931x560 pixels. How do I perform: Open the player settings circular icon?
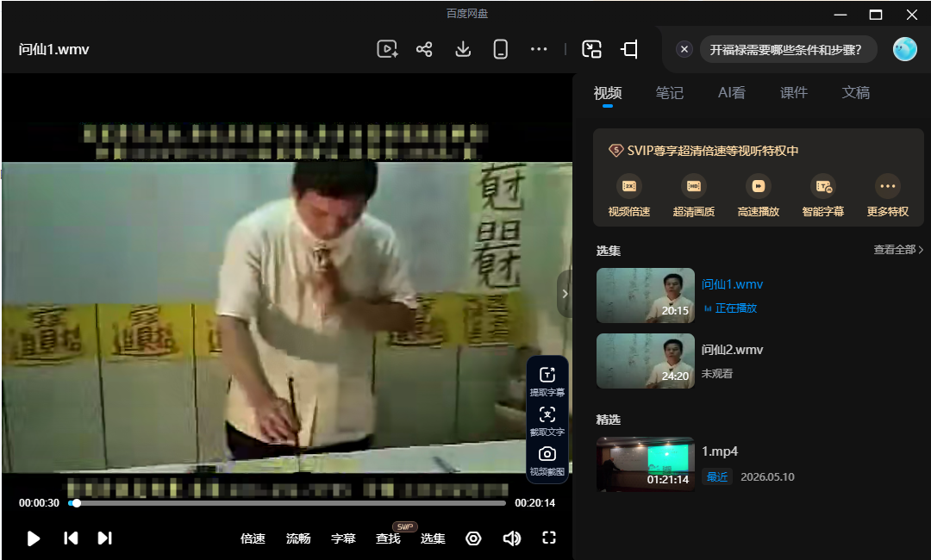473,538
